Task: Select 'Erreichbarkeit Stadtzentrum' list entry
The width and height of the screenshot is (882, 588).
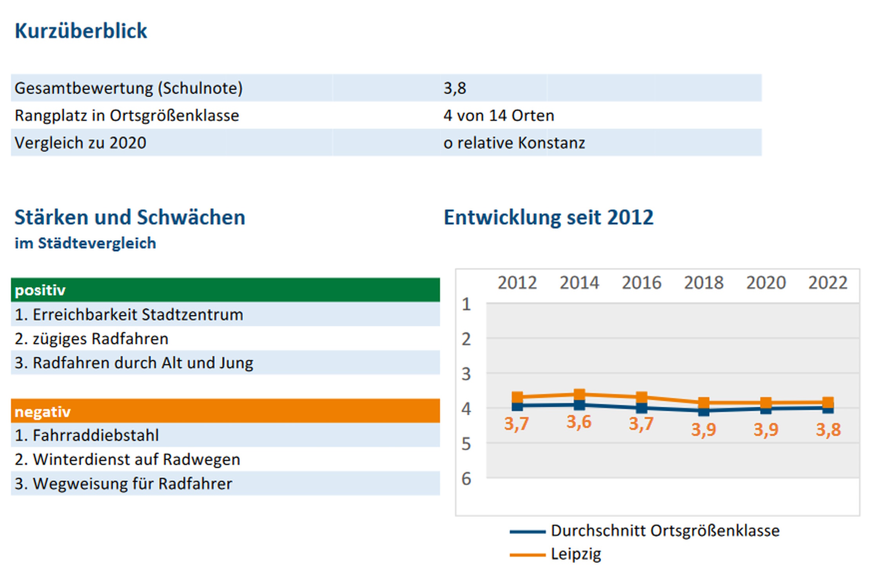Action: click(129, 315)
